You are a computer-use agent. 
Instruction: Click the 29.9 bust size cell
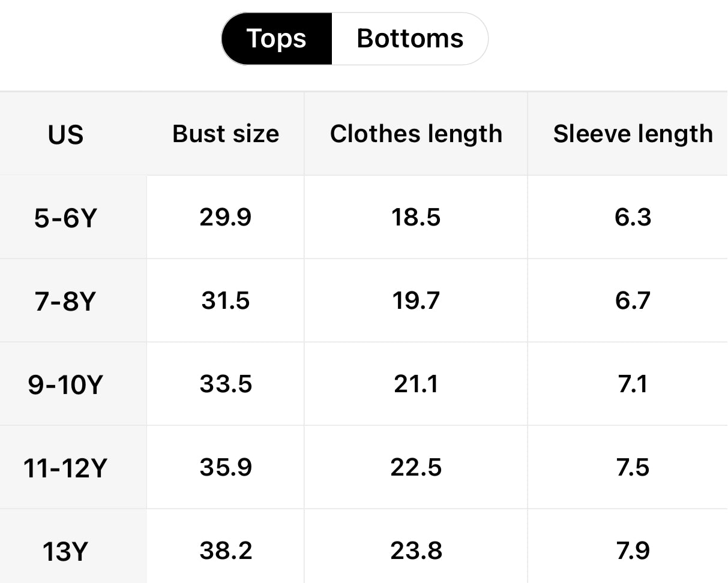(x=226, y=217)
